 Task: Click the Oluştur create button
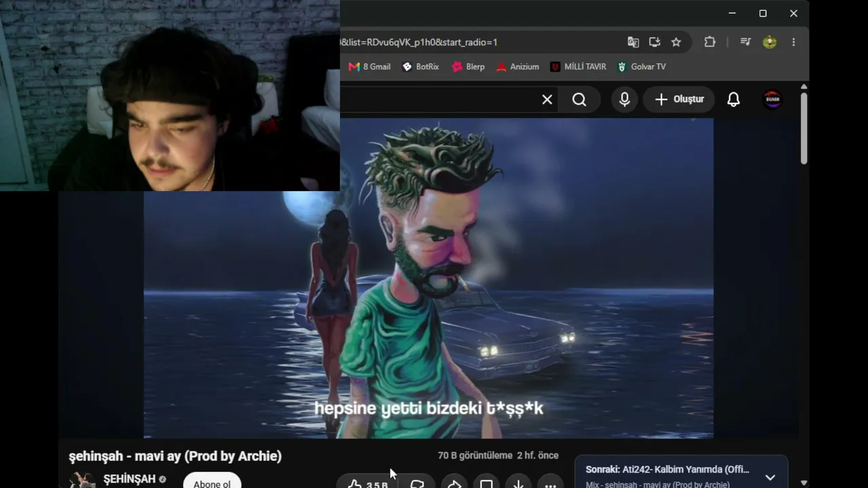pyautogui.click(x=678, y=100)
